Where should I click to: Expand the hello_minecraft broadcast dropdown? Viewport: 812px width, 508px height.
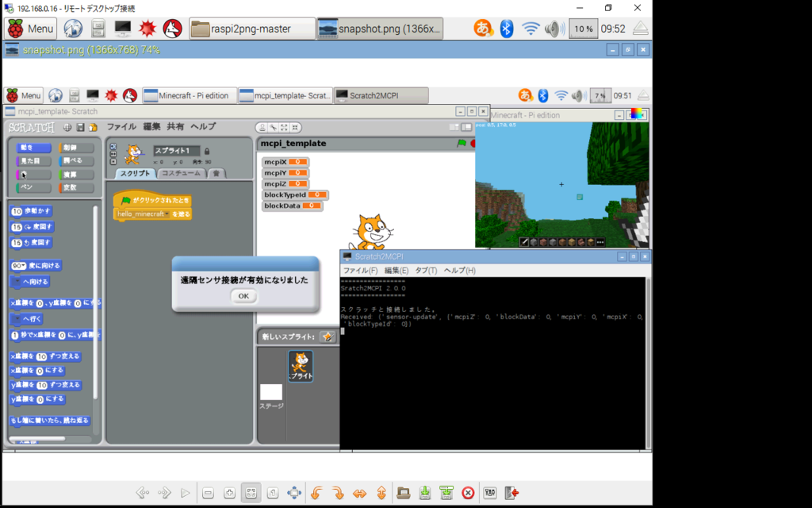[167, 214]
